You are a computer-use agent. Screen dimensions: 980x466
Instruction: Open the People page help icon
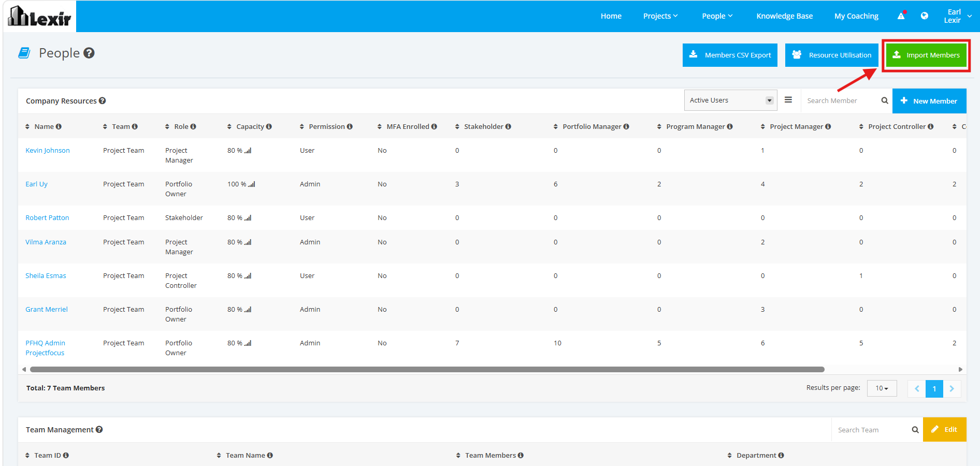pyautogui.click(x=89, y=53)
